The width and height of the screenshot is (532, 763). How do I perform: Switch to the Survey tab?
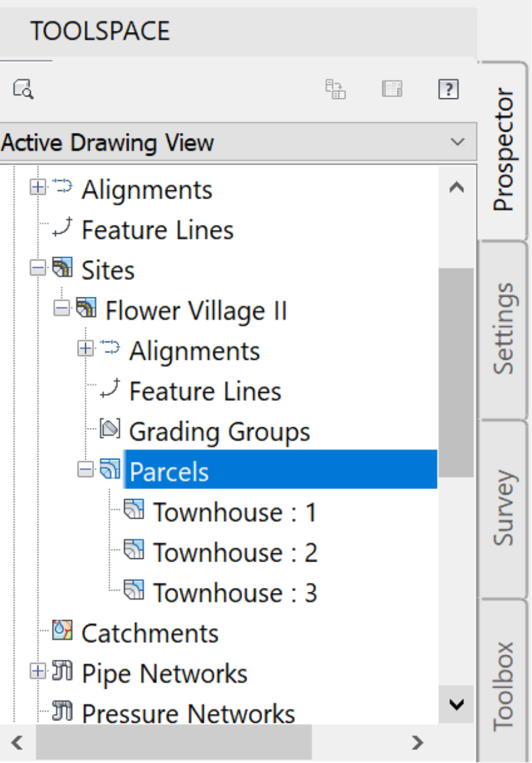[504, 508]
